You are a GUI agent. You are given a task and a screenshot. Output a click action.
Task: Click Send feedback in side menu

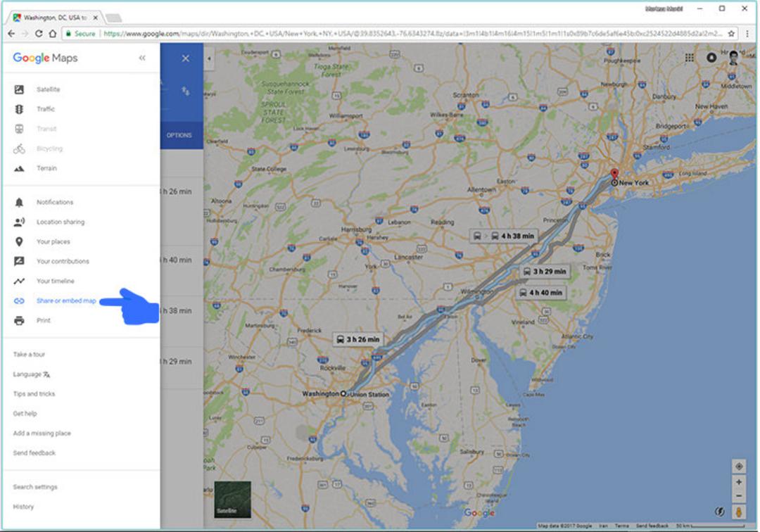tap(34, 453)
